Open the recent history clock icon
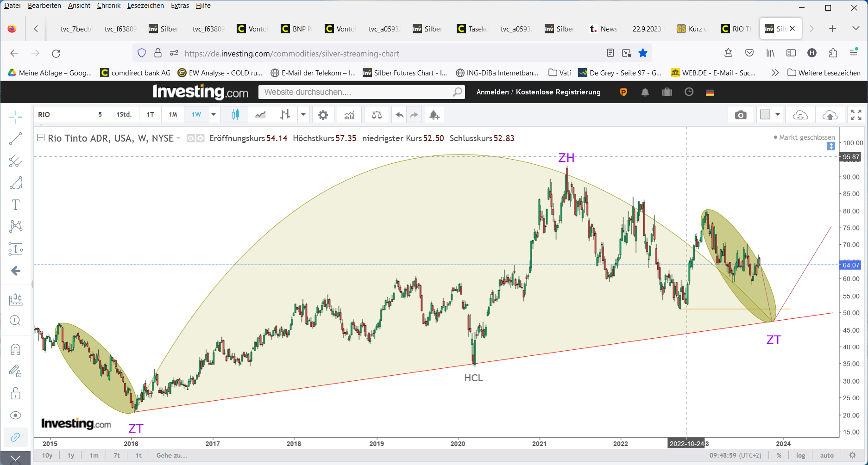 (689, 92)
